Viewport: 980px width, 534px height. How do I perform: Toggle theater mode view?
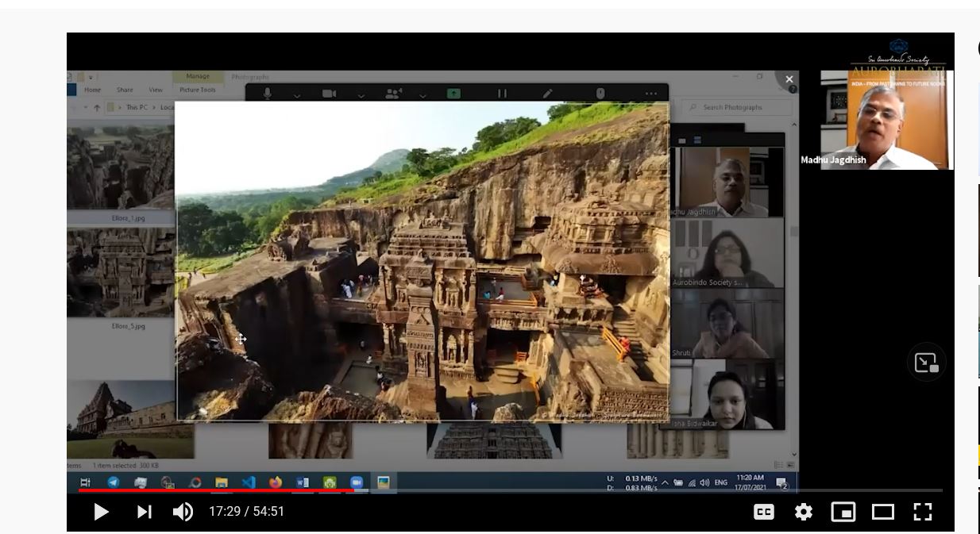(x=883, y=512)
